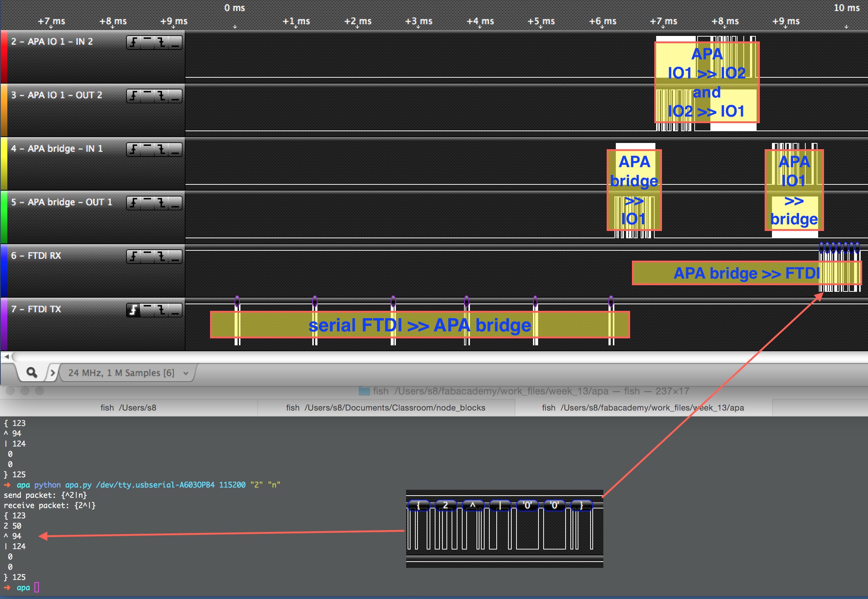Click the first purple marker on FTDI TX waveform
Image resolution: width=868 pixels, height=599 pixels.
(x=237, y=301)
